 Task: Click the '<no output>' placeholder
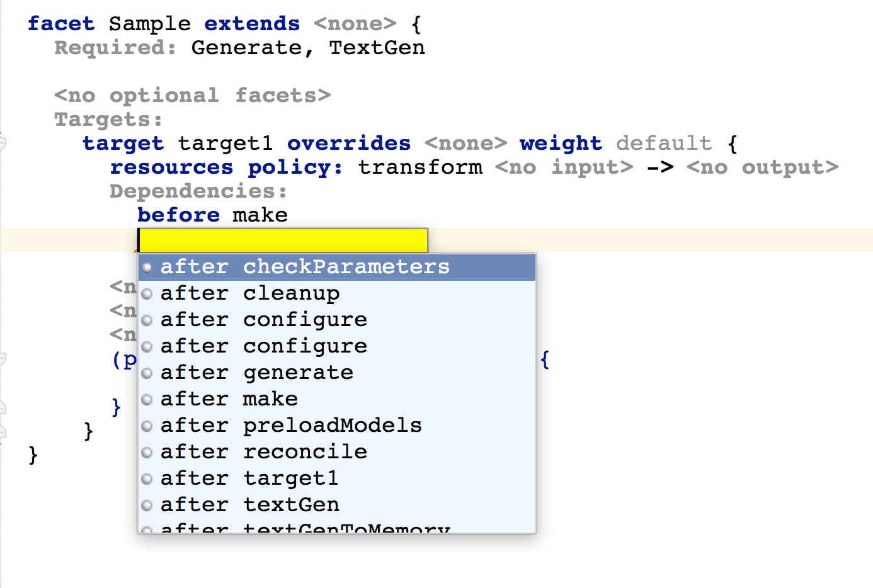point(762,167)
